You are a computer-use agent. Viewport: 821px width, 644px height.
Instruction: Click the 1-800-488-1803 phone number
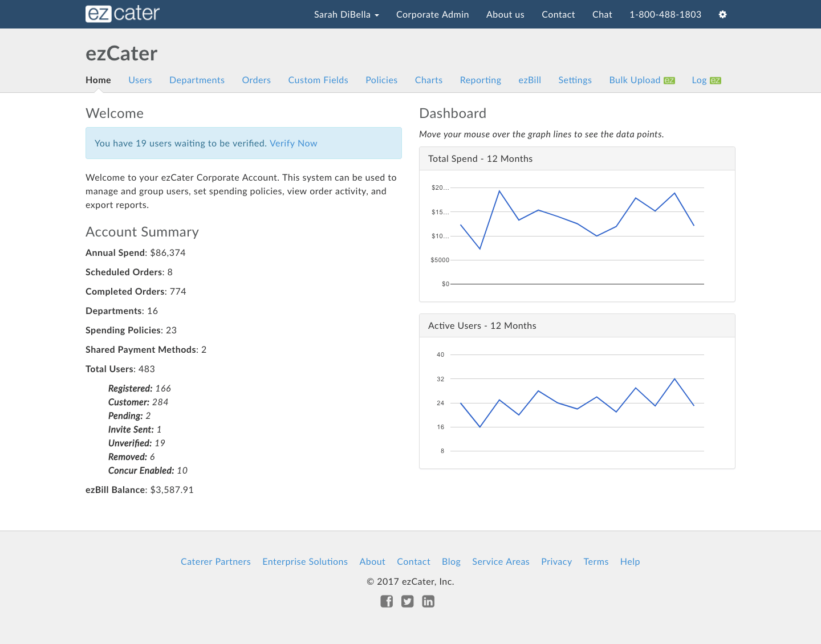pos(665,15)
